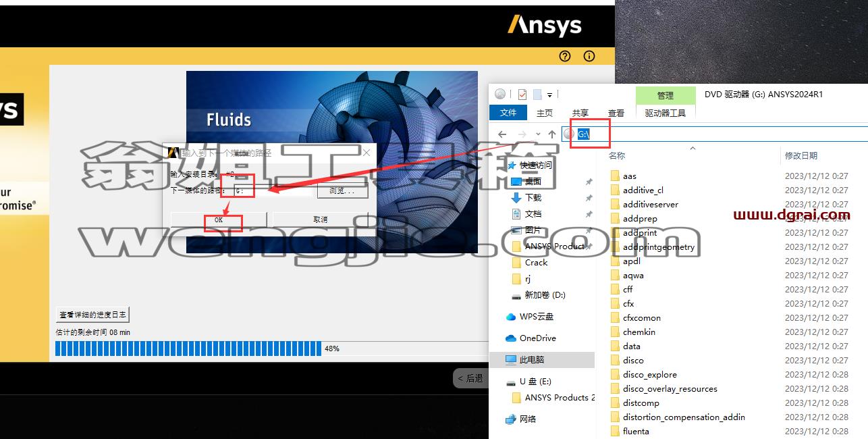Click 查看详细的进度日志 button
Screen dimensions: 868x439
(92, 315)
